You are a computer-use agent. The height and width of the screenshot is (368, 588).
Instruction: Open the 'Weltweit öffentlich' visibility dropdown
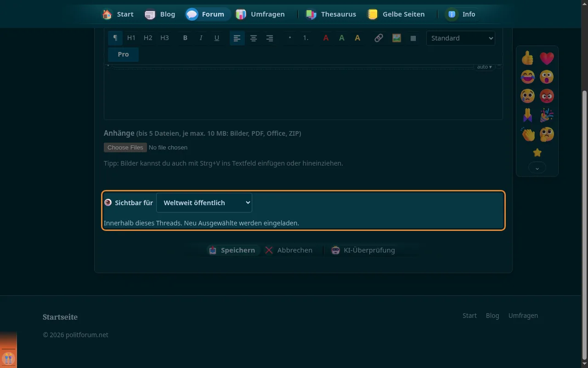[x=204, y=202]
